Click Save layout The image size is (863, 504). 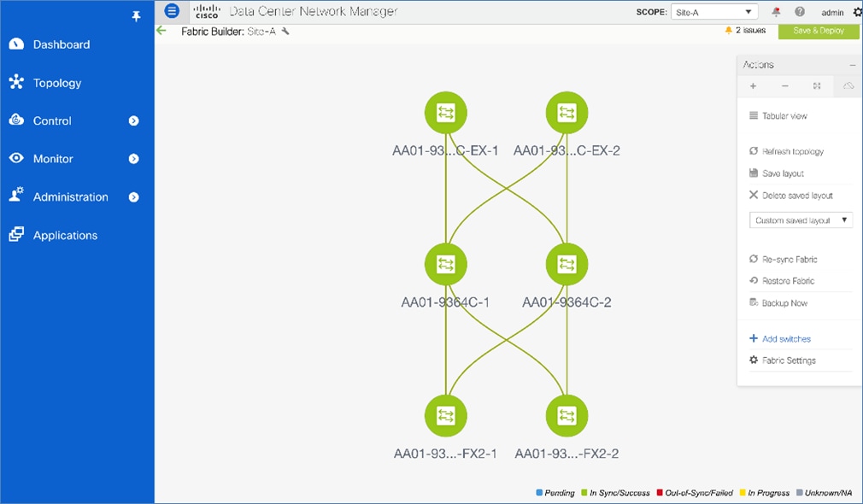[x=777, y=173]
